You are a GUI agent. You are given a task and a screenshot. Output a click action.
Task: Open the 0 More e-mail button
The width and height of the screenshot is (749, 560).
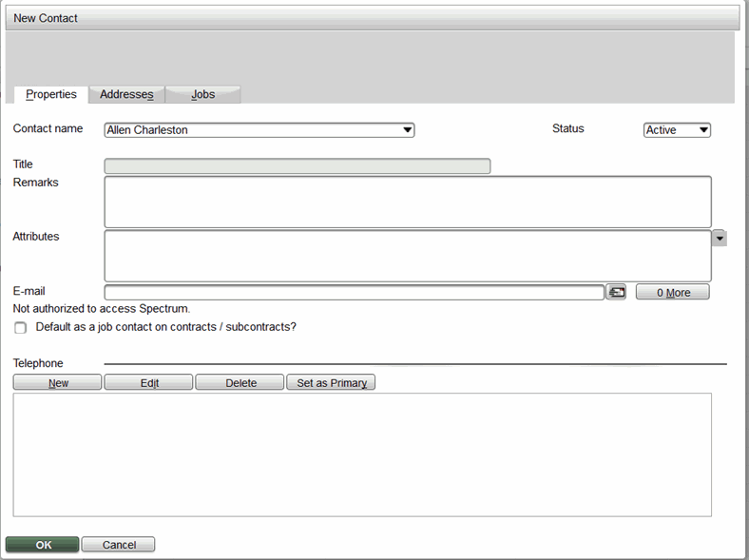coord(673,292)
